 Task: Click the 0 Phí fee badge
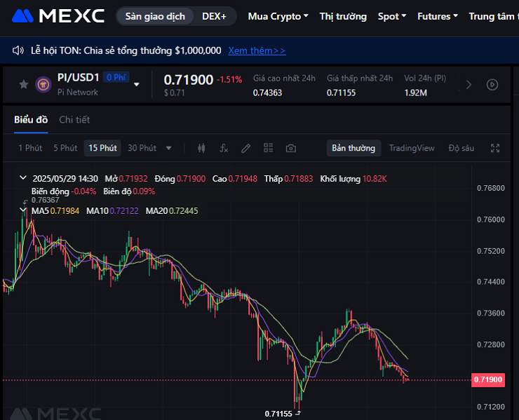coord(116,77)
